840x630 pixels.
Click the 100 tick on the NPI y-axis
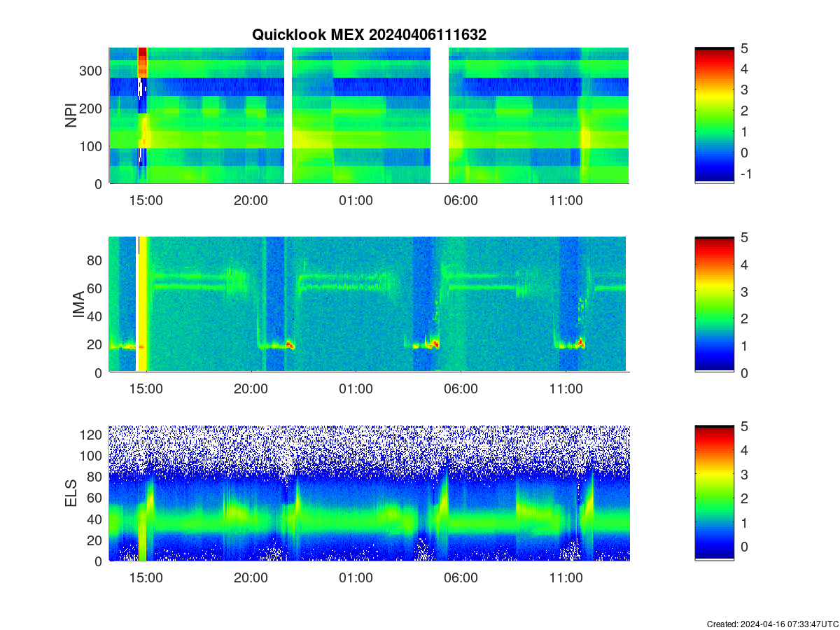click(x=92, y=146)
